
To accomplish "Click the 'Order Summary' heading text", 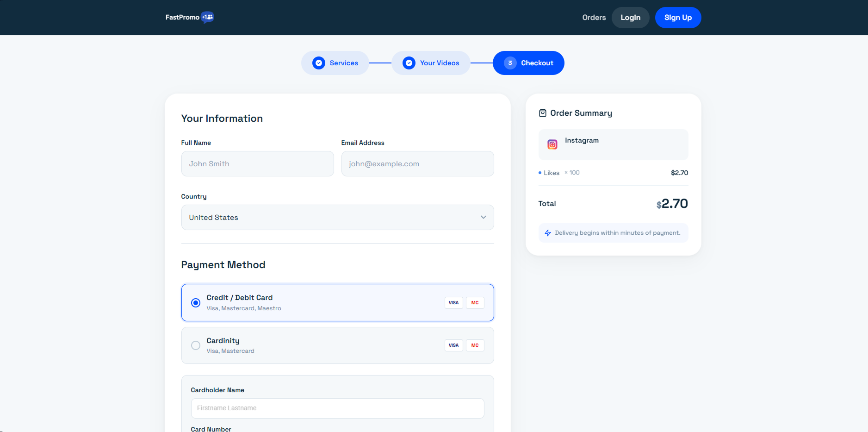I will pos(581,113).
